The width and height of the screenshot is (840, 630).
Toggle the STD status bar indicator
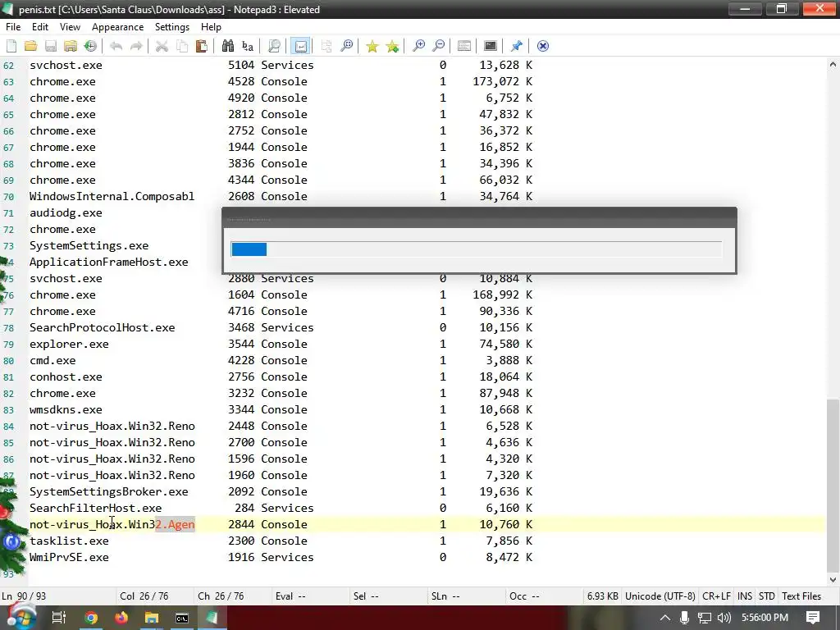767,596
